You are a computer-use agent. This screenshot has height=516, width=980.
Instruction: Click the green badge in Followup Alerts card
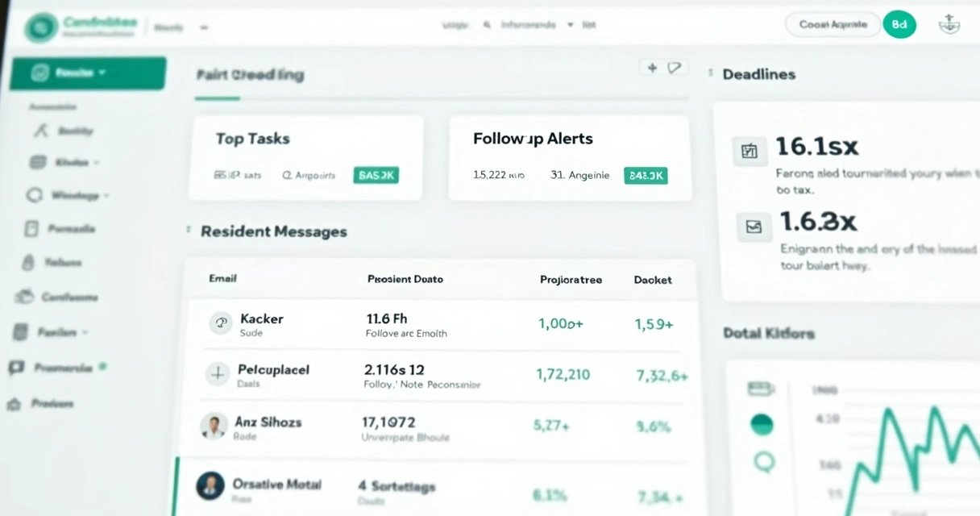point(646,175)
